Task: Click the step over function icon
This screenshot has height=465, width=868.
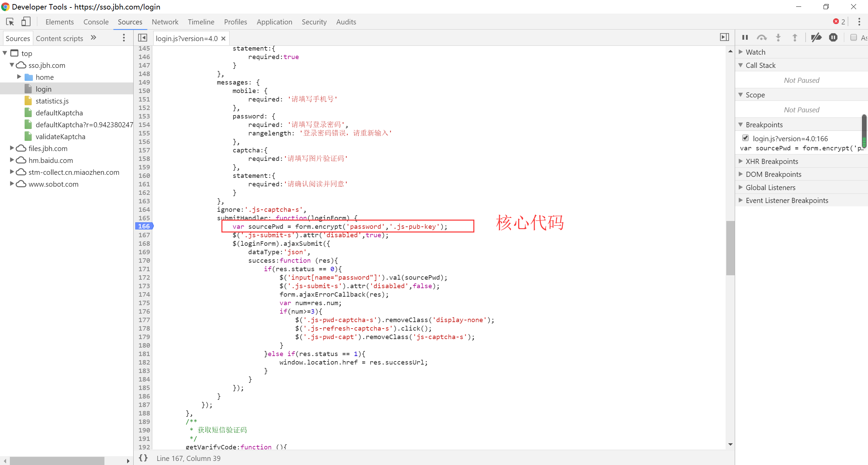Action: click(x=762, y=38)
